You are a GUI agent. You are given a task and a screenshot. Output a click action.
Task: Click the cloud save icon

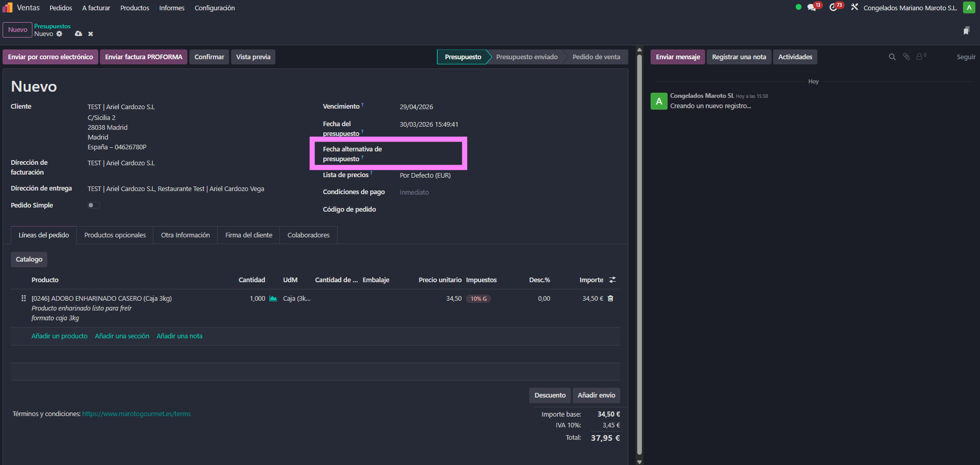78,34
